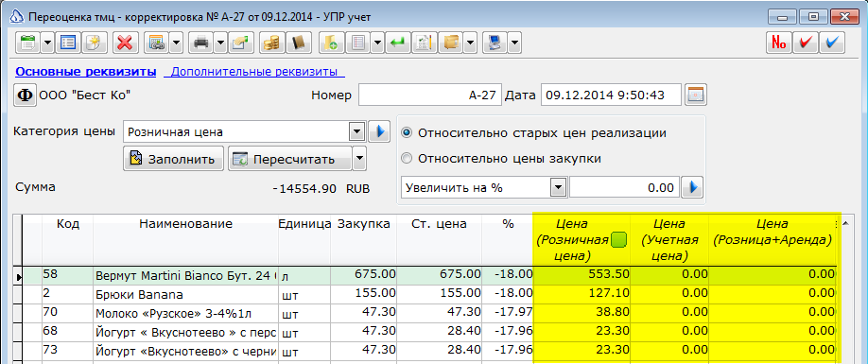
Task: Click the blue list form toolbar icon
Action: click(x=68, y=43)
